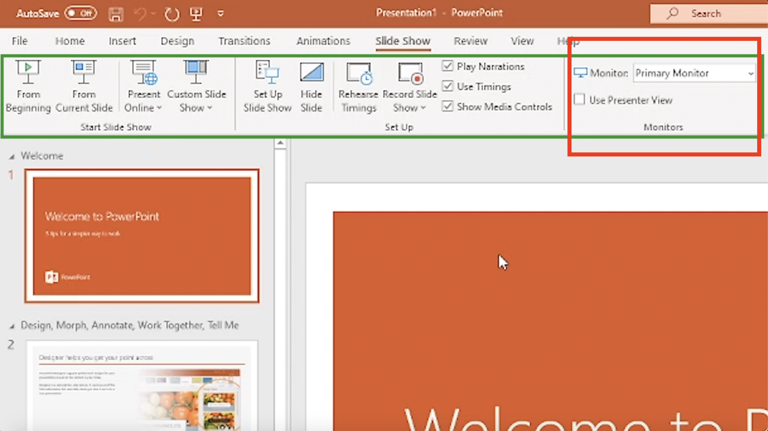The width and height of the screenshot is (768, 431).
Task: Uncheck Use Timings
Action: coord(448,86)
